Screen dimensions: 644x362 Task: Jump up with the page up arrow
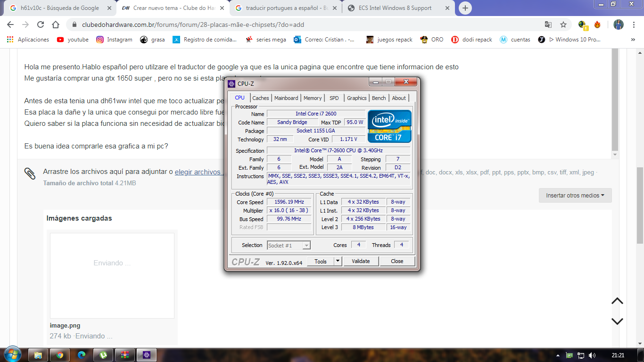tap(617, 301)
